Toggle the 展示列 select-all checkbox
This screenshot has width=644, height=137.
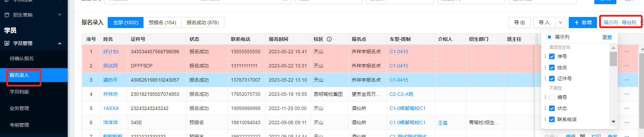click(549, 37)
